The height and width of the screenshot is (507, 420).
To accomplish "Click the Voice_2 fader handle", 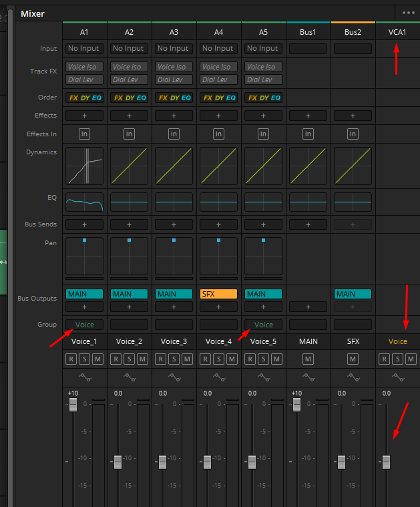I will 118,462.
